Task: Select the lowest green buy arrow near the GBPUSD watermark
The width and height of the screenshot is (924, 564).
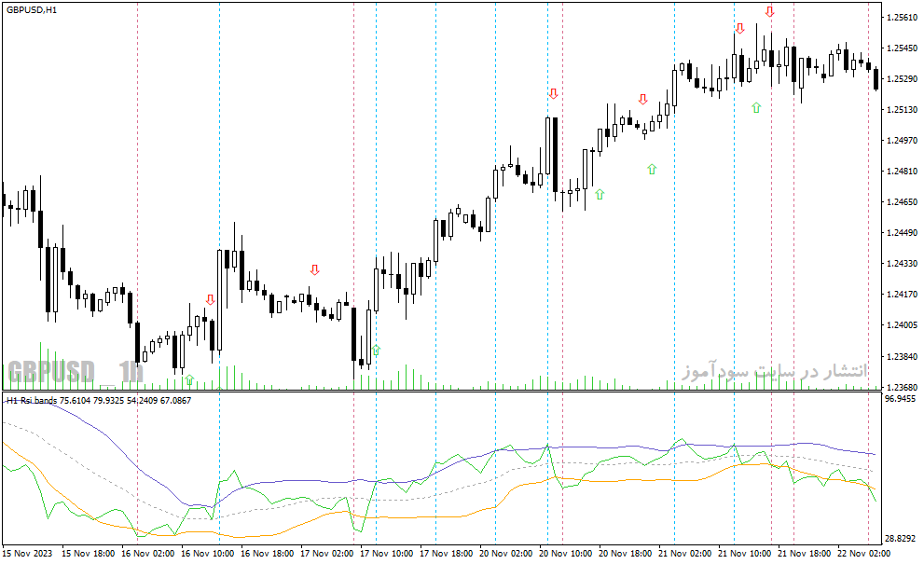Action: [189, 379]
